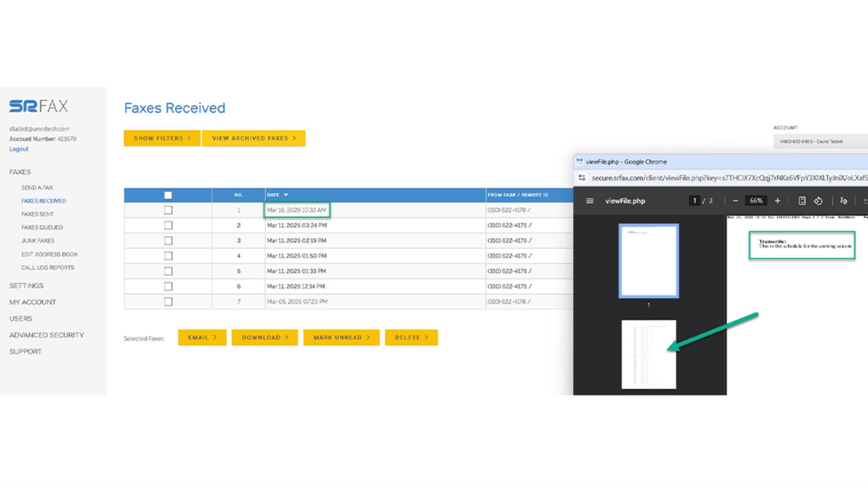Open fax dated Mar 11, 2026 12:14 PM
Viewport: 868px width, 488px height.
tap(296, 286)
